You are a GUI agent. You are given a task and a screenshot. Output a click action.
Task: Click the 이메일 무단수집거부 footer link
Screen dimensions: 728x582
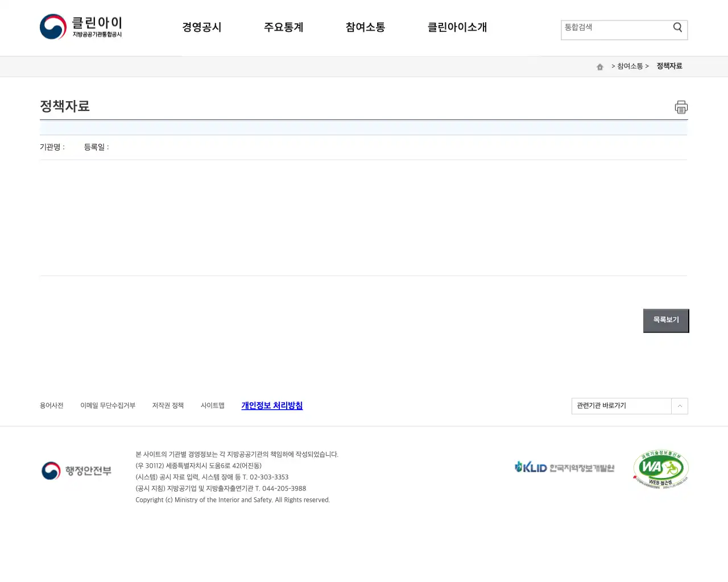tap(108, 406)
